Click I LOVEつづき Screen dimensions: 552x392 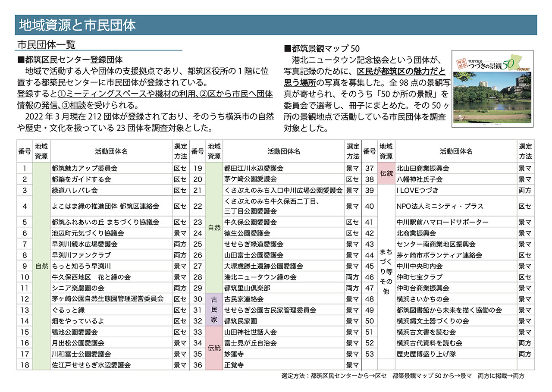[417, 190]
